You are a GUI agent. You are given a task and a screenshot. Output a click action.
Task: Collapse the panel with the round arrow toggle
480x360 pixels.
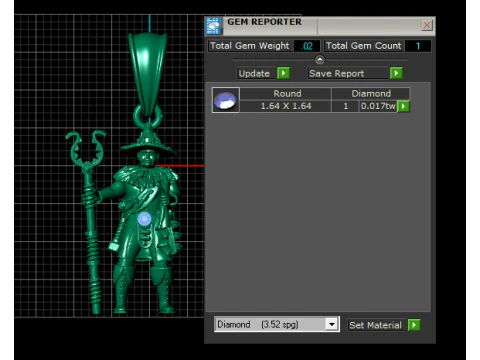point(320,60)
